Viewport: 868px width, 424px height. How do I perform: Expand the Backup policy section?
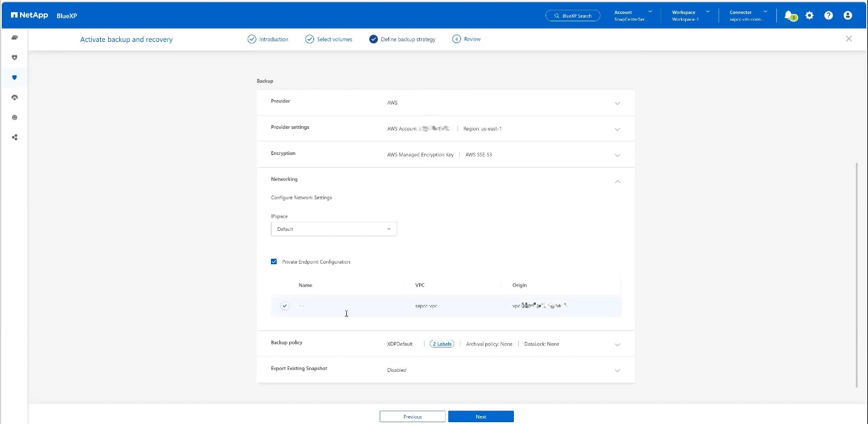[617, 344]
